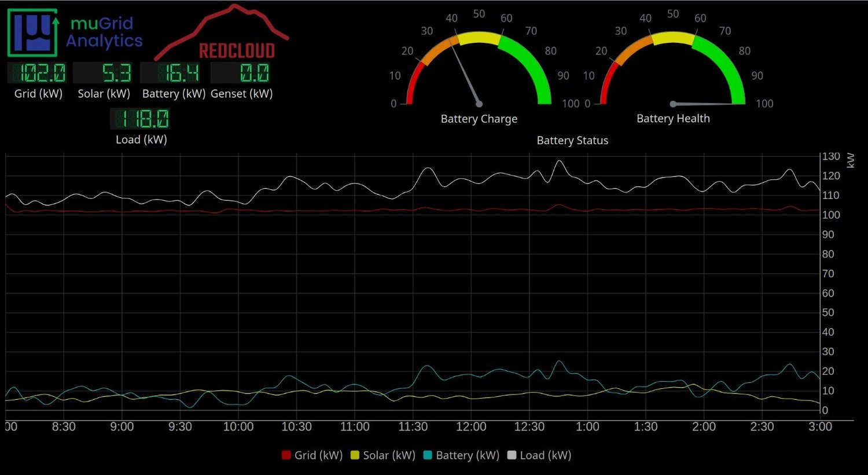Click the red Grid legend color swatch
Viewport: 868px width, 475px height.
(x=285, y=455)
